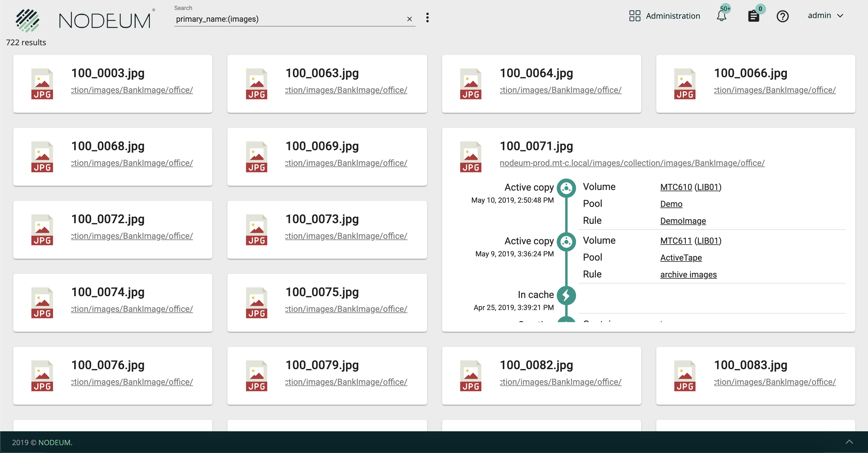Open the MTC610 volume link
Viewport: 868px width, 453px height.
pos(676,187)
